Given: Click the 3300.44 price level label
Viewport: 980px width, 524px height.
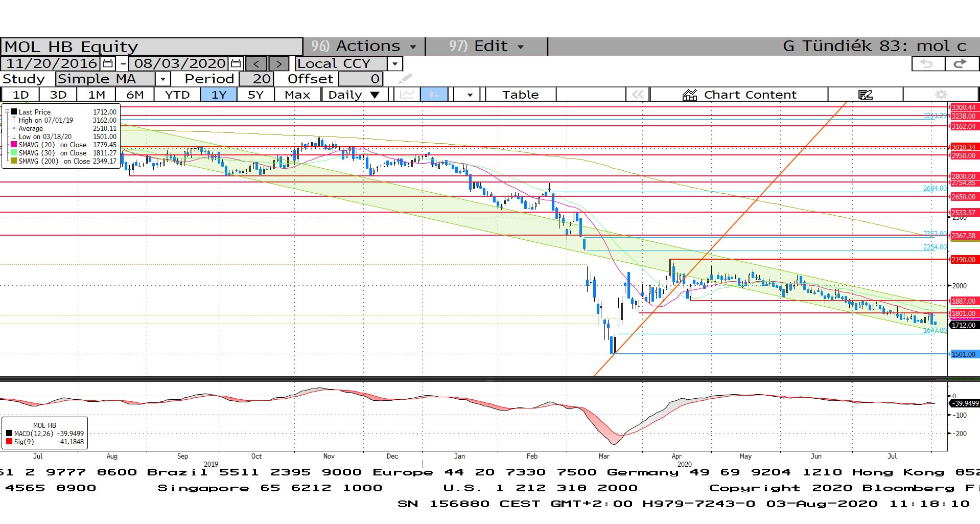Looking at the screenshot, I should click(x=963, y=107).
